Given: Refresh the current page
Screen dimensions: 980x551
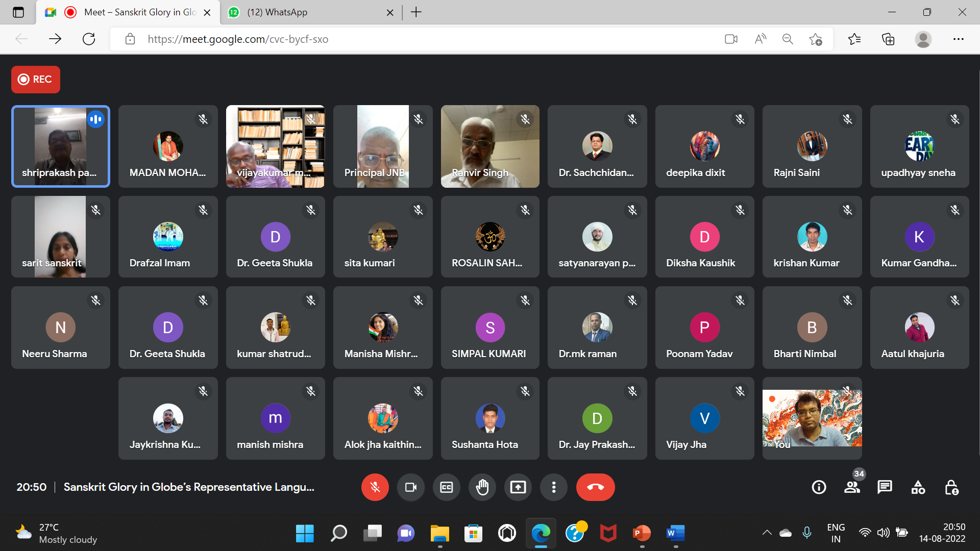Looking at the screenshot, I should click(x=89, y=39).
